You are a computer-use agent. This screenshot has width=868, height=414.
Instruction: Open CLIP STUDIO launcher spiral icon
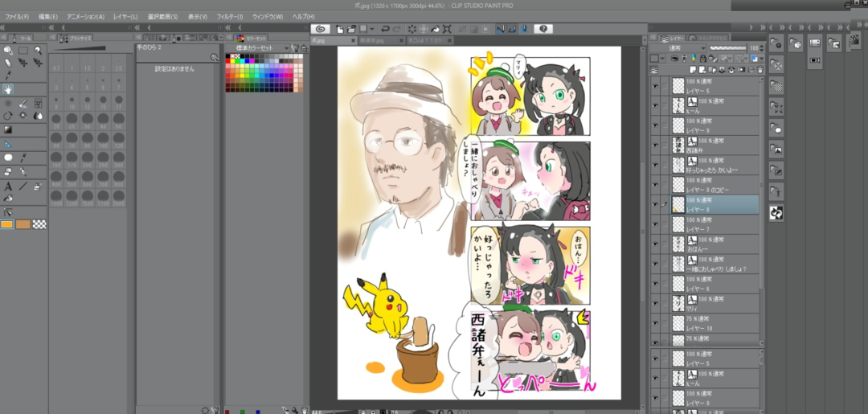pyautogui.click(x=319, y=29)
